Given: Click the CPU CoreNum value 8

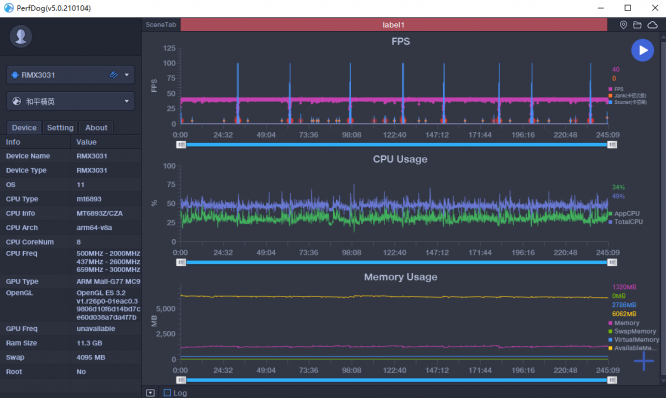Looking at the screenshot, I should pyautogui.click(x=79, y=242).
